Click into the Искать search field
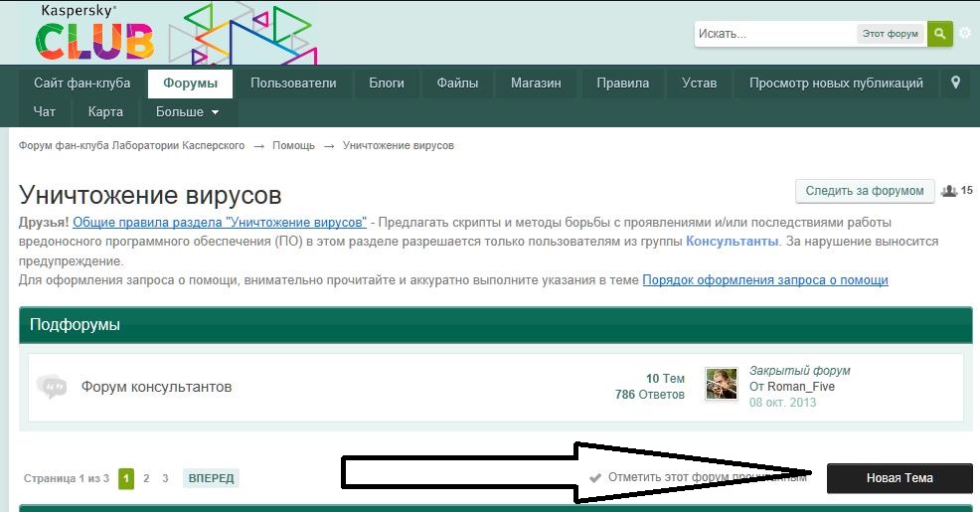This screenshot has height=512, width=980. pos(775,34)
